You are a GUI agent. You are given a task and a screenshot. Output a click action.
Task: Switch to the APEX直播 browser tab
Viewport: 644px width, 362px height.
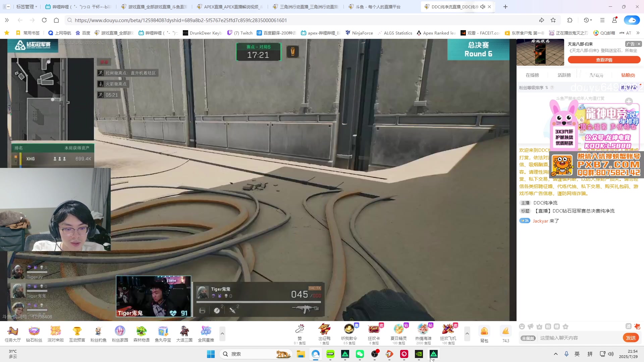pyautogui.click(x=231, y=7)
